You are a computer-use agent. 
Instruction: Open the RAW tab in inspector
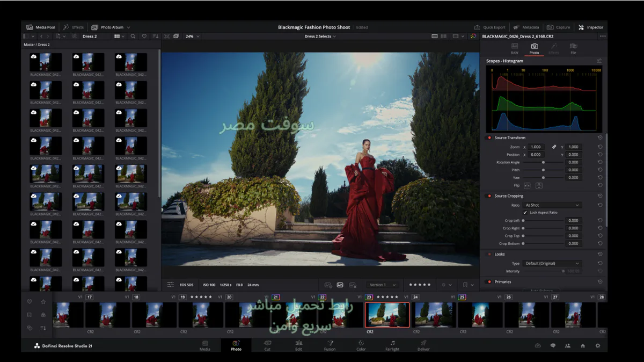point(515,49)
